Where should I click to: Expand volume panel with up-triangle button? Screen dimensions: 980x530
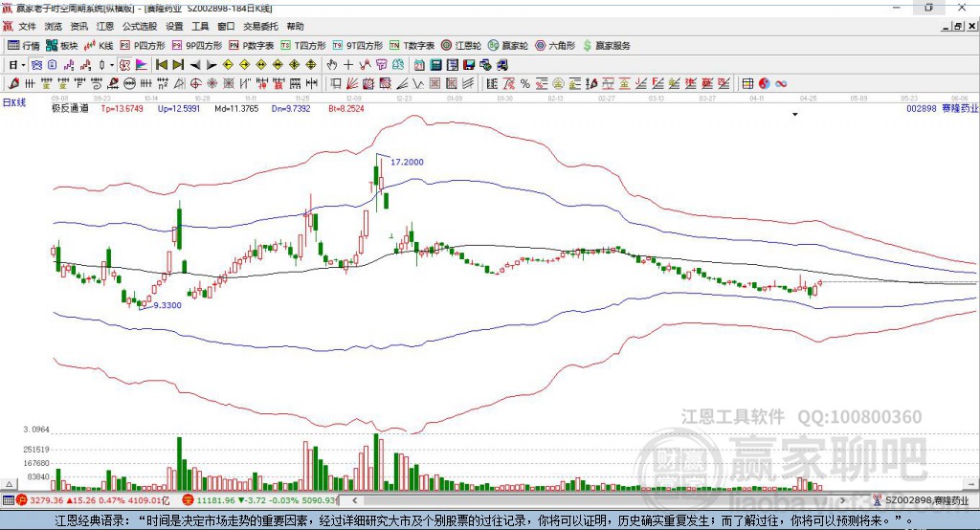pyautogui.click(x=9, y=484)
